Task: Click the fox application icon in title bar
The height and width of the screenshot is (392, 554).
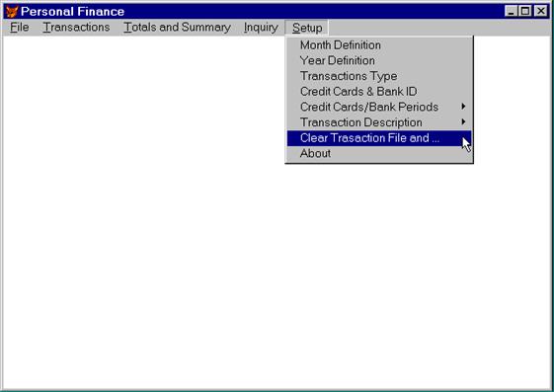Action: click(12, 12)
